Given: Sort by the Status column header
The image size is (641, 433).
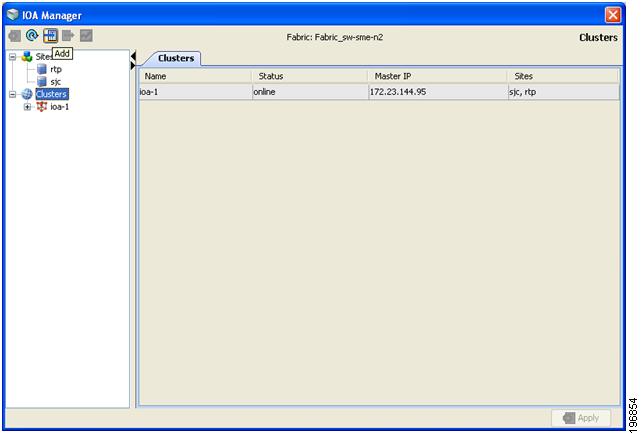Looking at the screenshot, I should coord(309,76).
